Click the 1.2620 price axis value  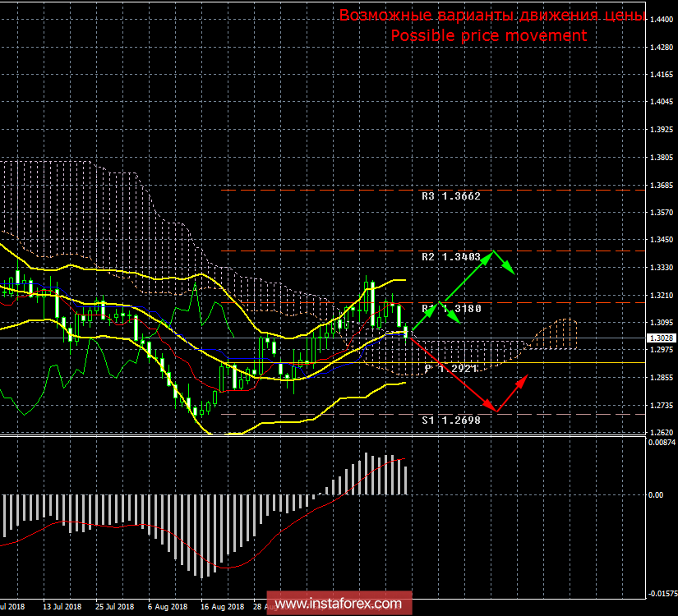point(662,433)
